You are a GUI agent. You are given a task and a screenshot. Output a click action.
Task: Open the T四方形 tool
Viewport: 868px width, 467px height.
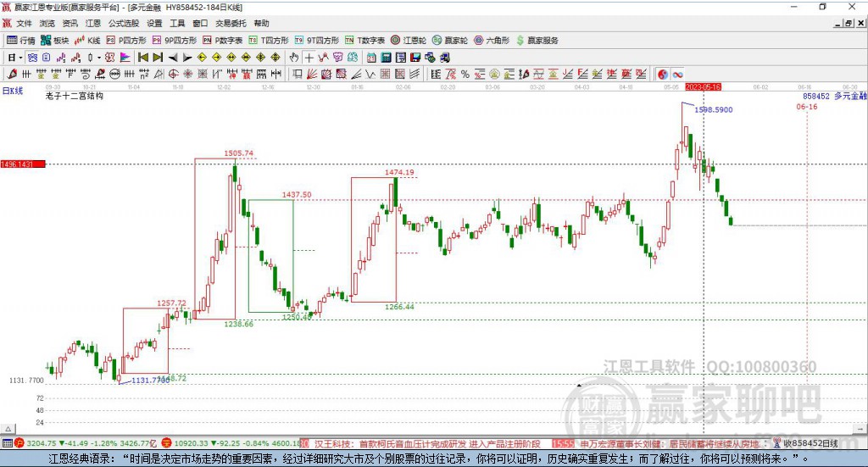tap(269, 41)
